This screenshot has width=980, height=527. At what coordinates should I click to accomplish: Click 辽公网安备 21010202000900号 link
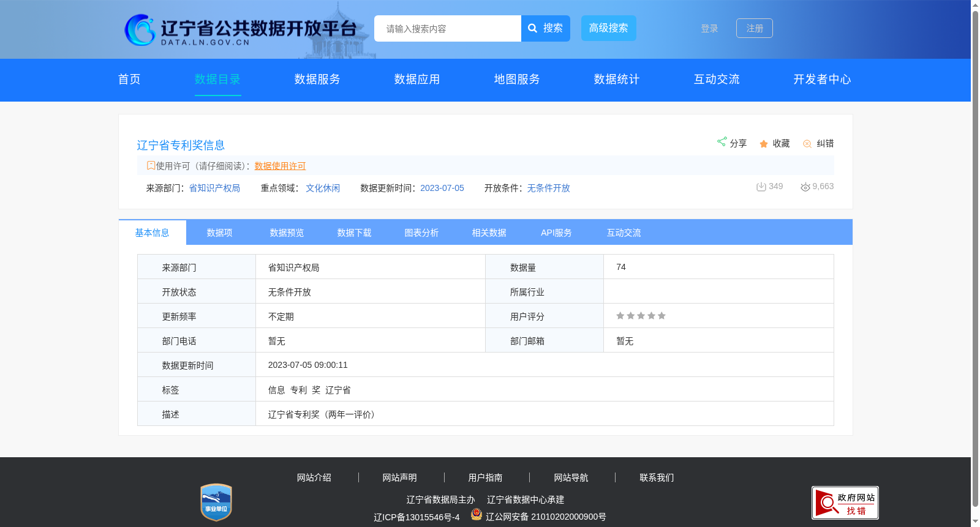click(x=546, y=517)
